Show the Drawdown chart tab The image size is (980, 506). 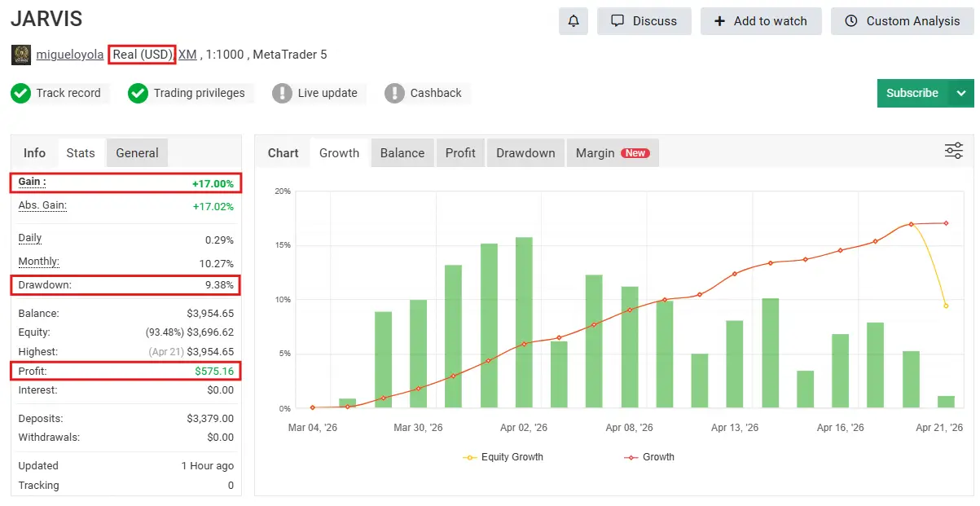[525, 153]
